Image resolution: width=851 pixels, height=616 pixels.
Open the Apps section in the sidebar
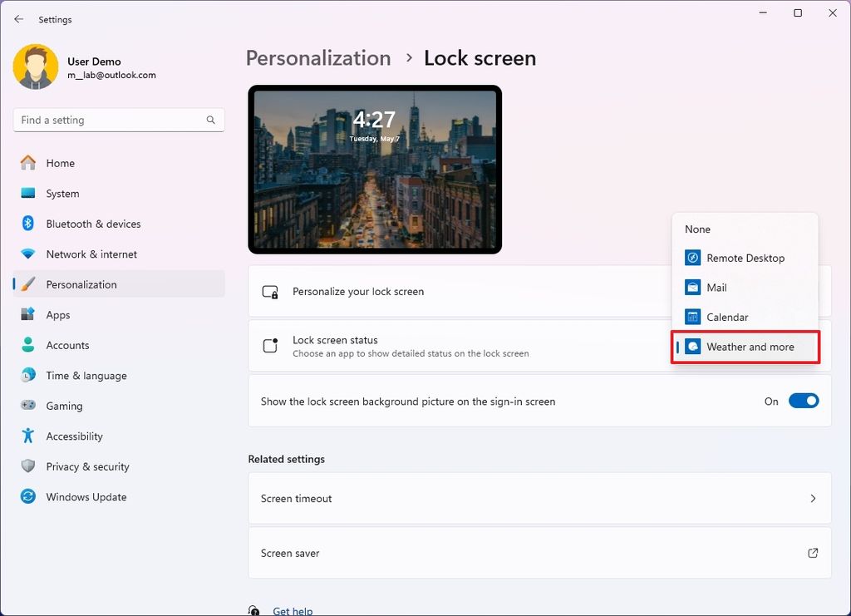[x=57, y=314]
